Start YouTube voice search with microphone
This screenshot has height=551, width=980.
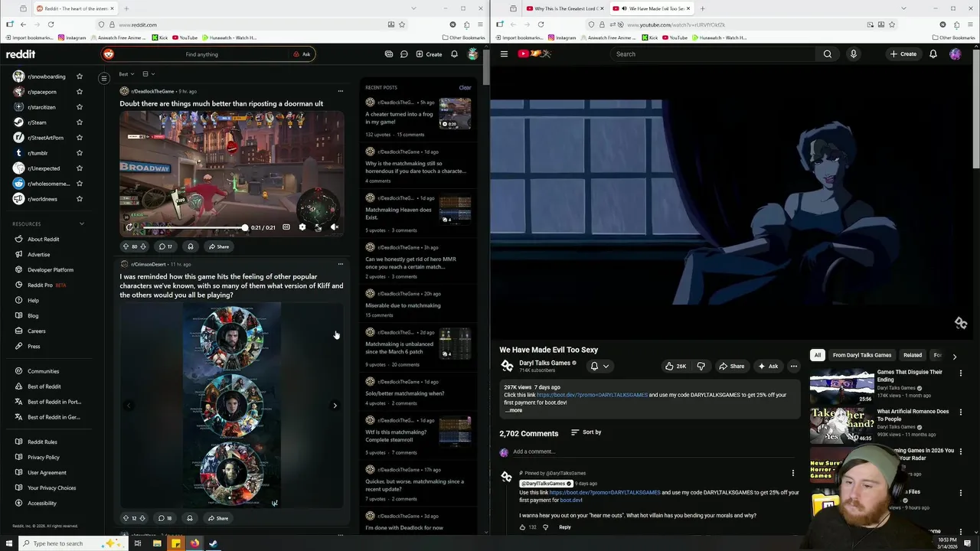click(x=853, y=54)
